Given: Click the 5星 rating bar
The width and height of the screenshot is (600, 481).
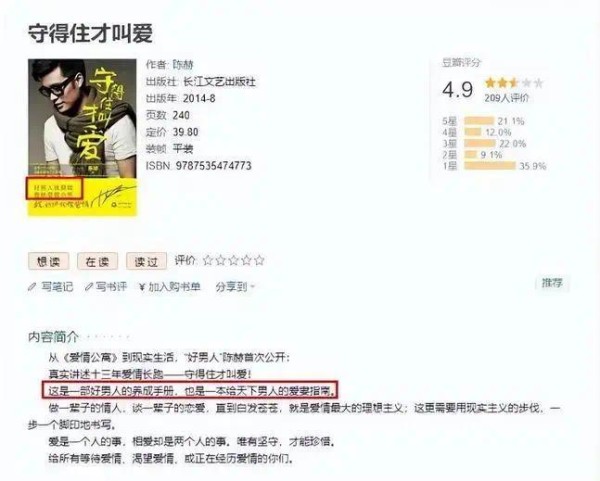Looking at the screenshot, I should pyautogui.click(x=479, y=121).
